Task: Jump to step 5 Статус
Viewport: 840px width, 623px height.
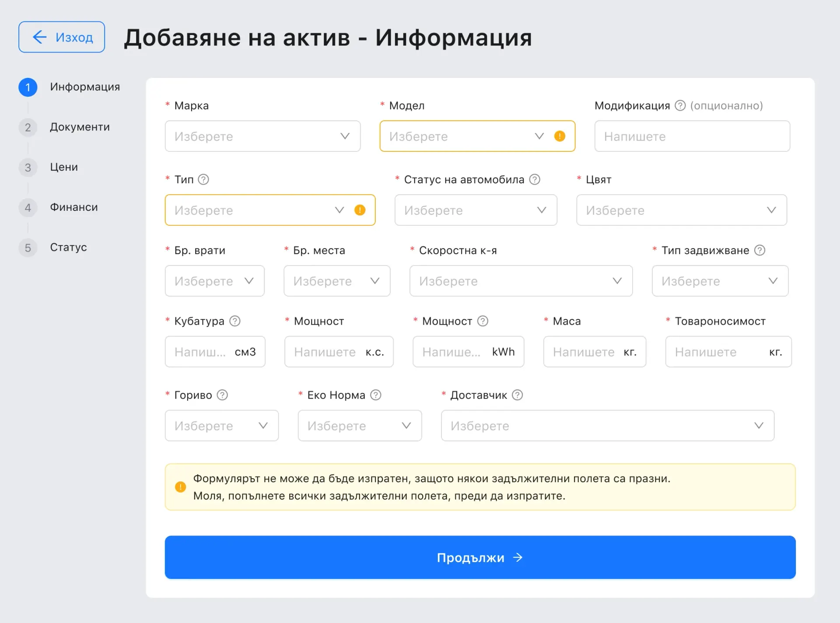Action: 52,248
